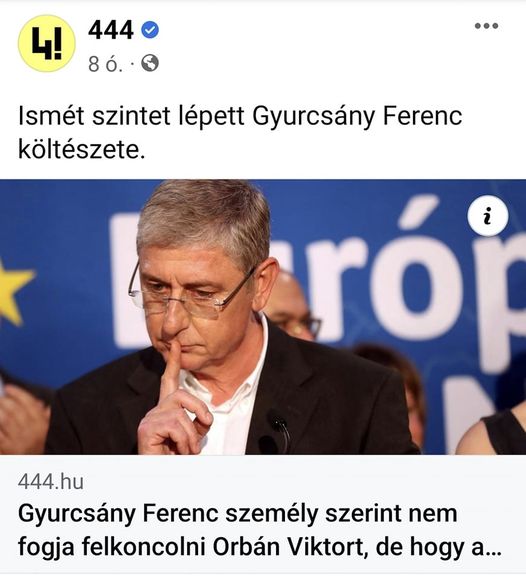Click the man's raised index finger in photo
This screenshot has height=580, width=526.
[171, 370]
